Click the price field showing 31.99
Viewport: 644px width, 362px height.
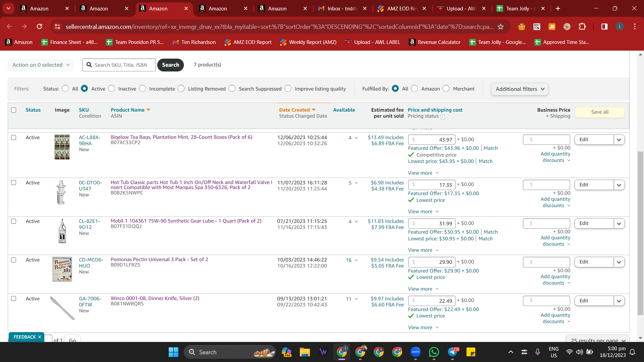(432, 224)
